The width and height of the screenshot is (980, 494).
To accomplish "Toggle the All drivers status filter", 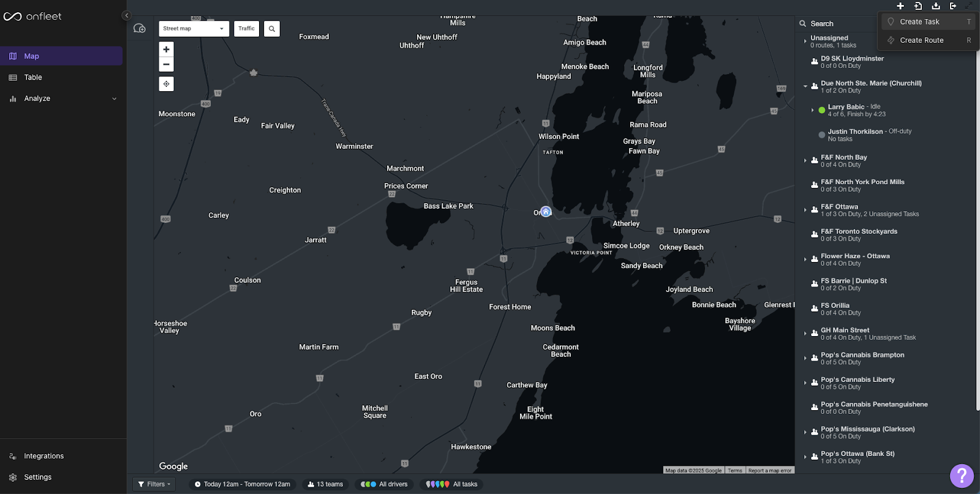I will (x=385, y=484).
